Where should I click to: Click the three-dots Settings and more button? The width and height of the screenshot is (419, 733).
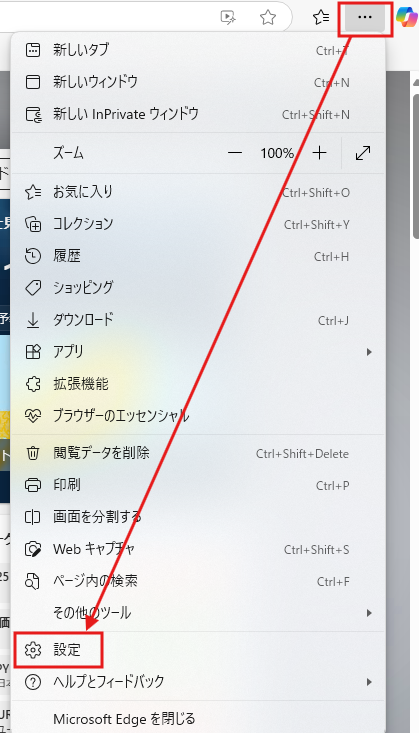pos(365,17)
